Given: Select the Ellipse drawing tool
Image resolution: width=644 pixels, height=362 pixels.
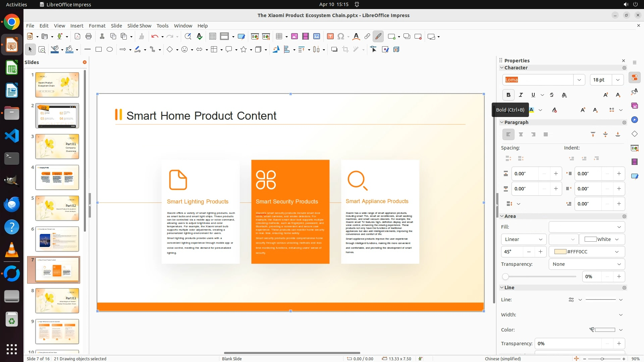Looking at the screenshot, I should (x=110, y=50).
